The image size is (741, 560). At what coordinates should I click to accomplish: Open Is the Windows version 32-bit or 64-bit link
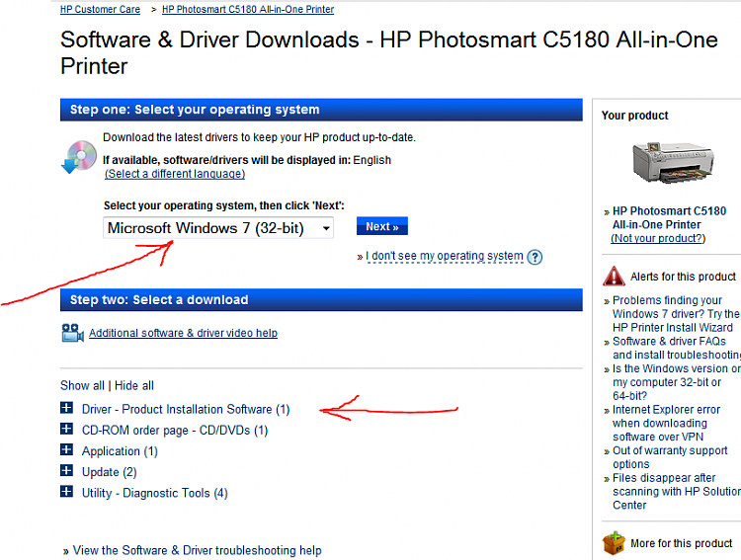point(676,382)
